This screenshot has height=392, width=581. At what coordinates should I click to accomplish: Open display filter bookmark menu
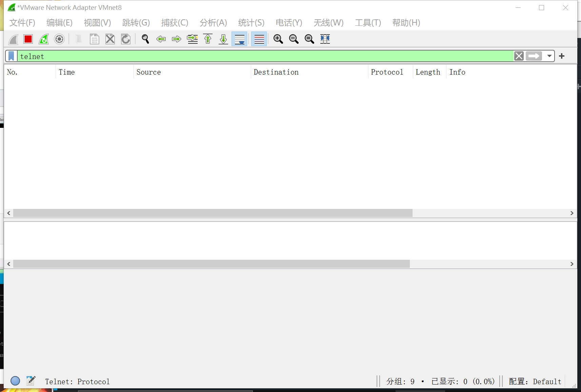[x=12, y=56]
